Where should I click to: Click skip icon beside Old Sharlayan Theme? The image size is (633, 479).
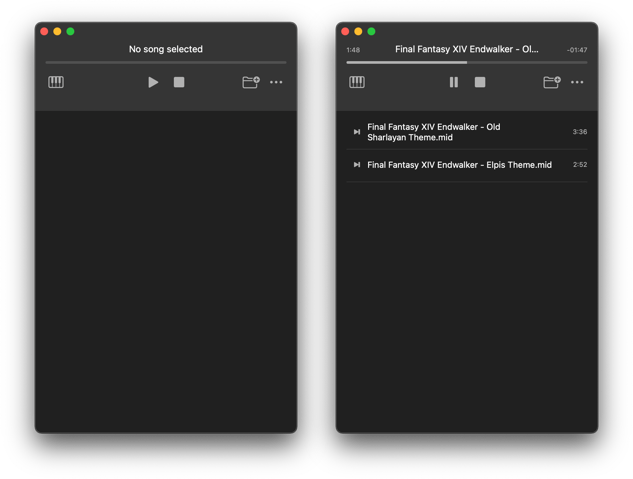(x=357, y=132)
